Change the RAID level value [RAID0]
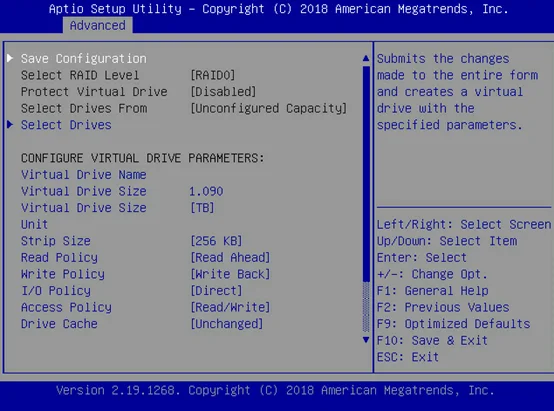The width and height of the screenshot is (554, 411). click(x=213, y=75)
